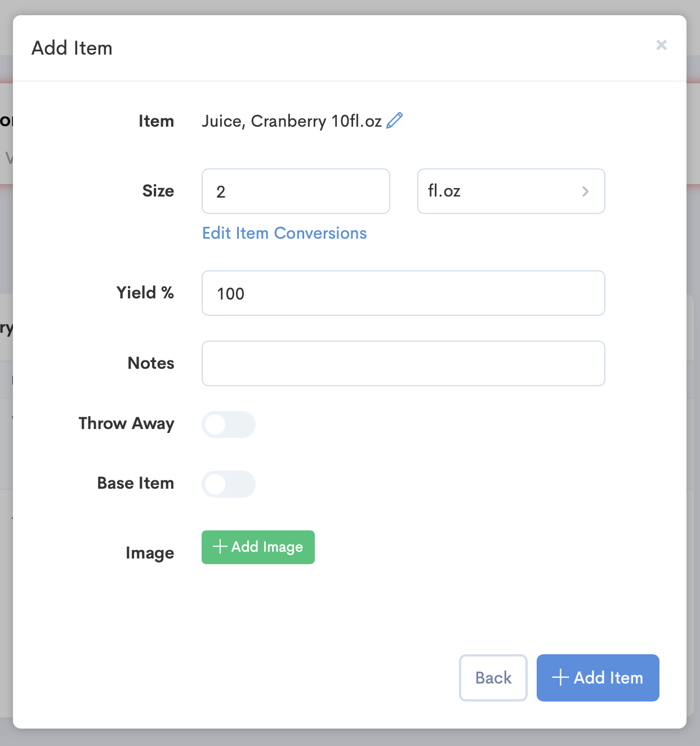Open the Edit Item Conversions link
The width and height of the screenshot is (700, 746).
[x=284, y=233]
